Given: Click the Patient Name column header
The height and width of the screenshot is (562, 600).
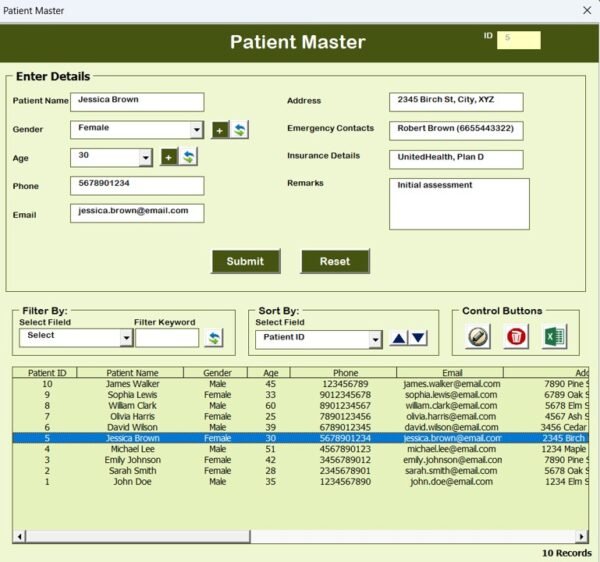Looking at the screenshot, I should point(130,373).
